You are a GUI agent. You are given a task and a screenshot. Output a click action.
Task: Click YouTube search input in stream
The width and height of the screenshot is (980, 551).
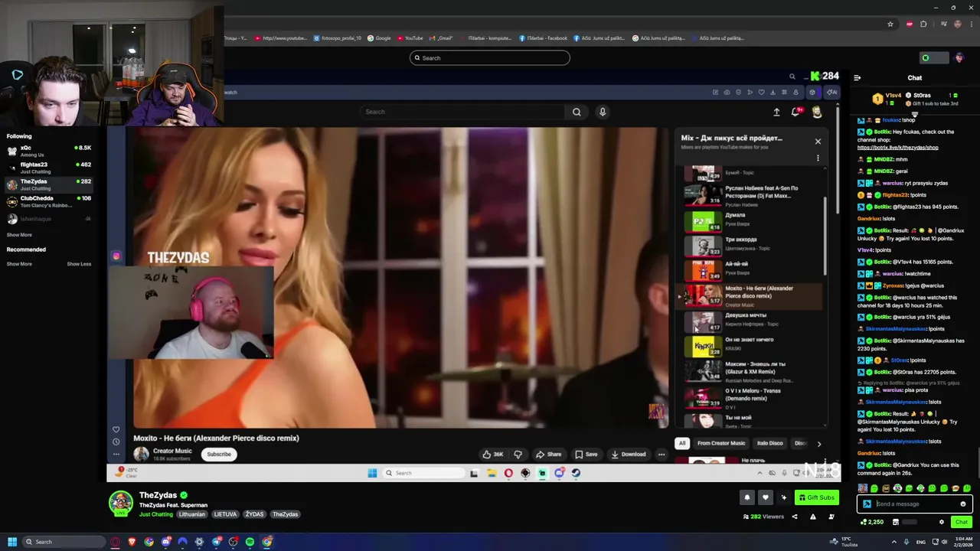pos(462,112)
